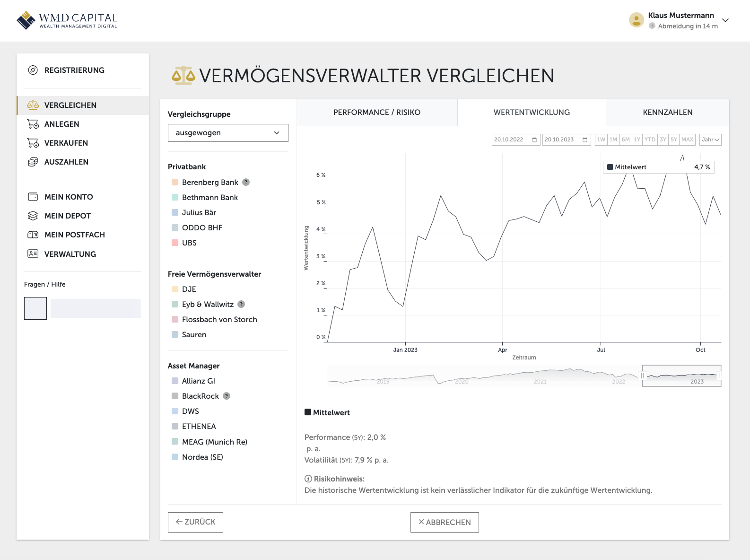The height and width of the screenshot is (560, 750).
Task: Click the WMD Capital logo
Action: (x=67, y=20)
